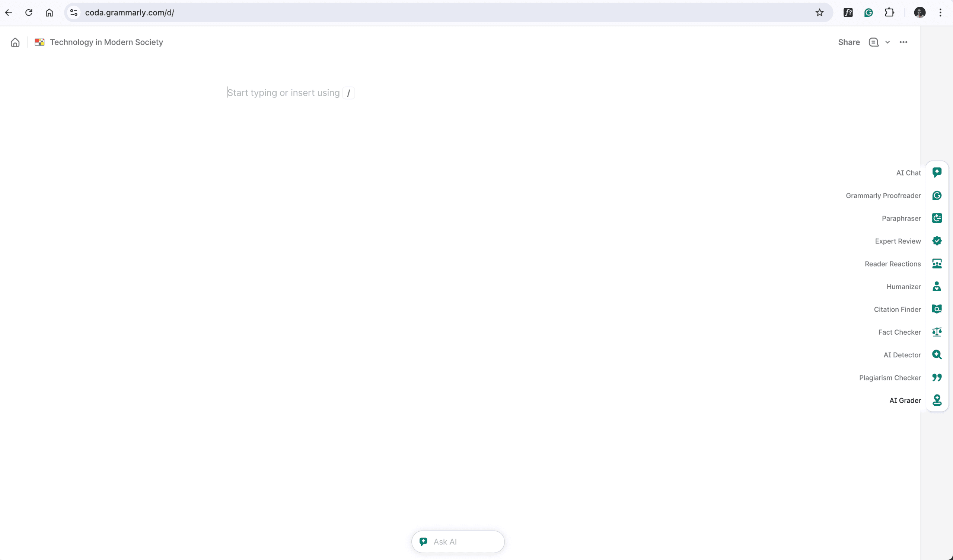Launch Expert Review

pyautogui.click(x=937, y=241)
